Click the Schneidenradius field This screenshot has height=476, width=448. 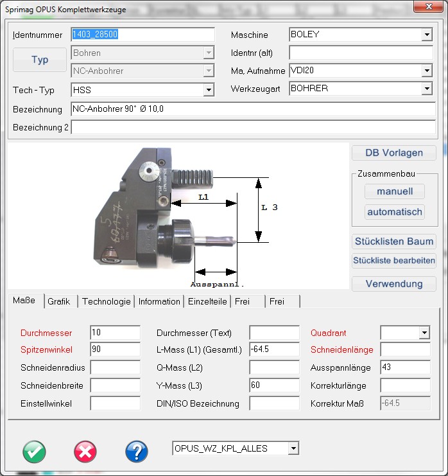(116, 367)
